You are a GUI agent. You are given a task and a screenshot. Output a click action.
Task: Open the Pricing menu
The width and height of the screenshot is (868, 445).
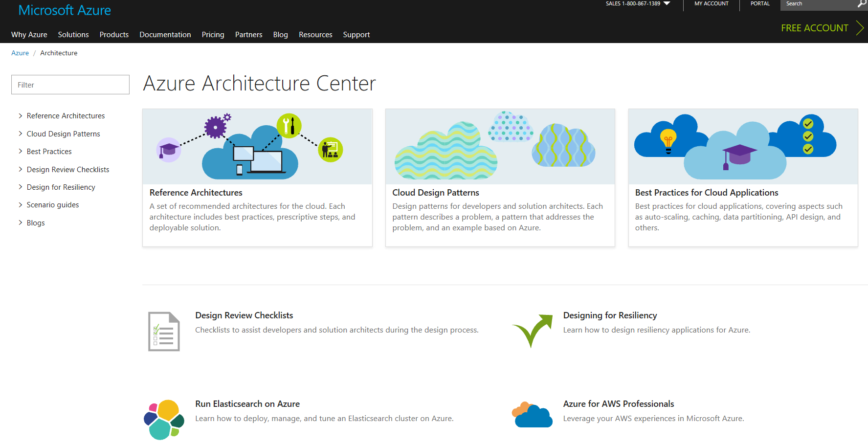point(213,34)
